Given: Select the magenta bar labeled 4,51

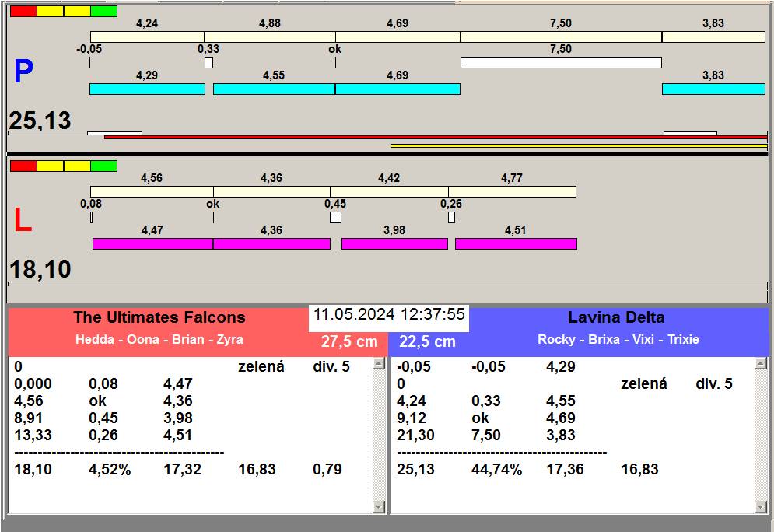Looking at the screenshot, I should click(x=516, y=243).
